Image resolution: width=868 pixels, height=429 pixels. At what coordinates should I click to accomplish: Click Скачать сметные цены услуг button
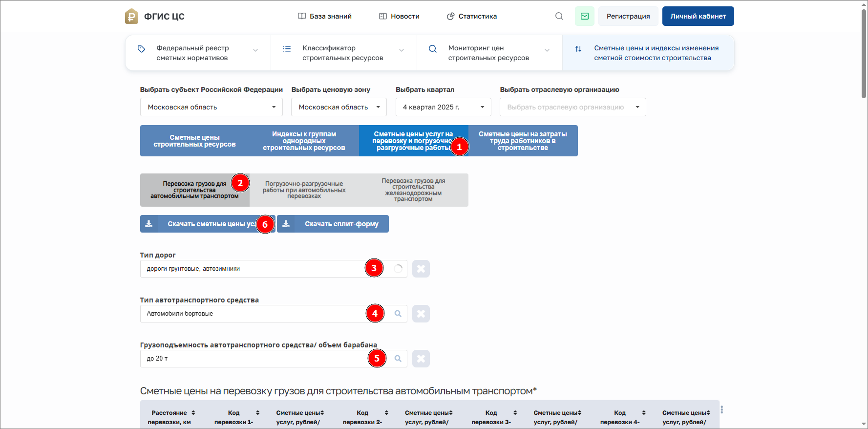tap(208, 224)
